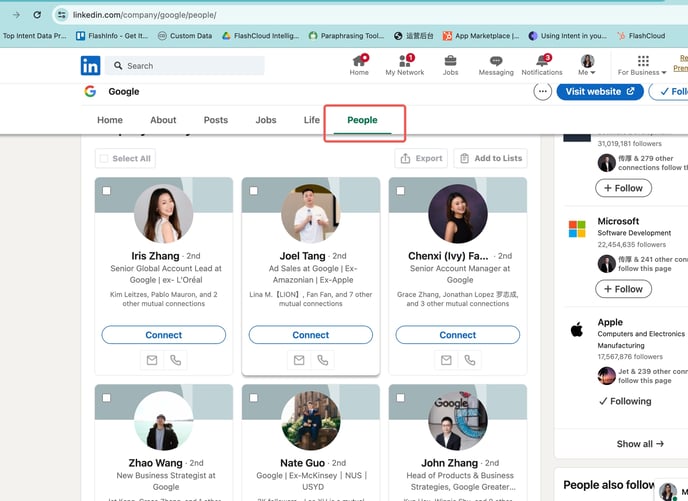Open Nate Guo's profile name
The width and height of the screenshot is (688, 501).
pos(302,463)
